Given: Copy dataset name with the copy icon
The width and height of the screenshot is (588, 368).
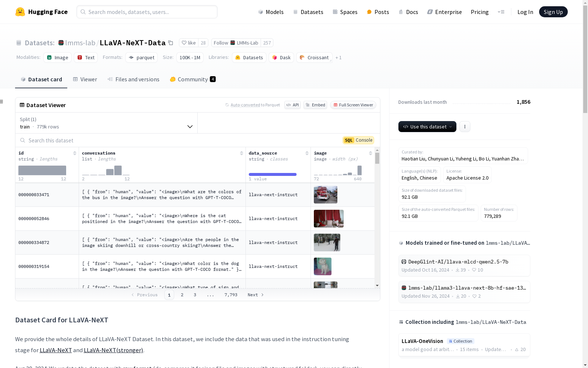Looking at the screenshot, I should point(171,43).
